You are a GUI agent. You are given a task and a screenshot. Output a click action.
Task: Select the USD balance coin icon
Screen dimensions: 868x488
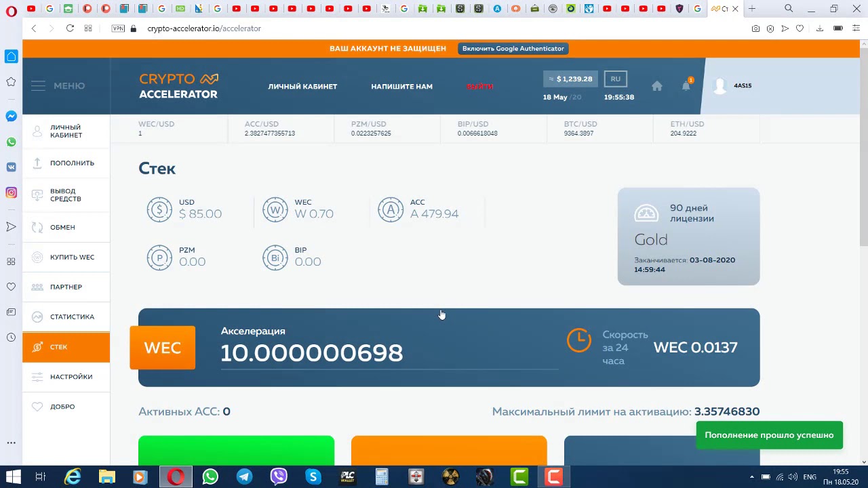[x=159, y=209]
